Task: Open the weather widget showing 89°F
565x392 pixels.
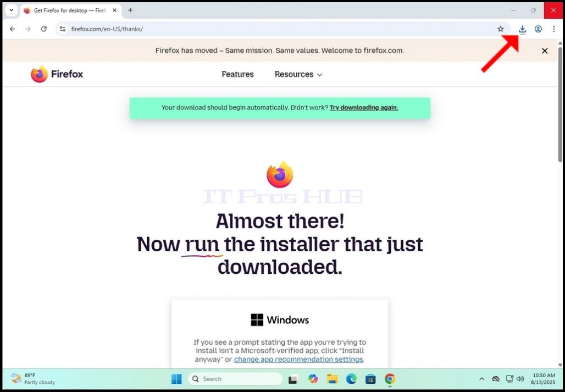Action: coord(33,379)
